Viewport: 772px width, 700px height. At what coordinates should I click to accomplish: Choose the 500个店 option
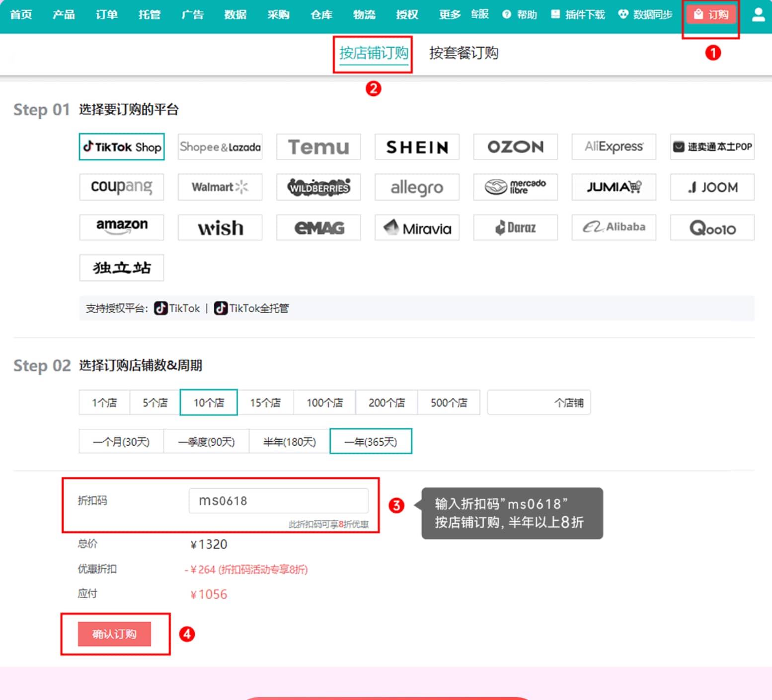[449, 402]
